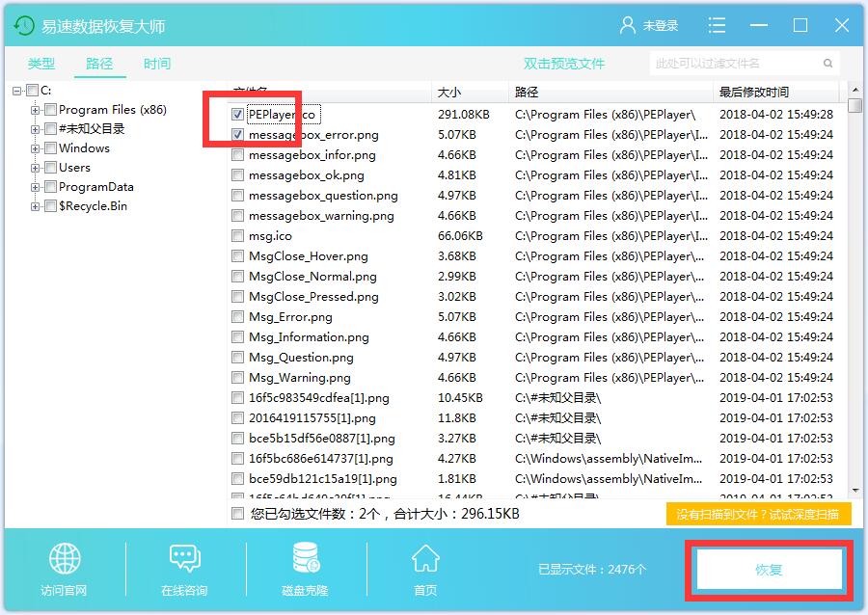Check the C: drive checkbox in tree
Image resolution: width=868 pixels, height=615 pixels.
32,91
